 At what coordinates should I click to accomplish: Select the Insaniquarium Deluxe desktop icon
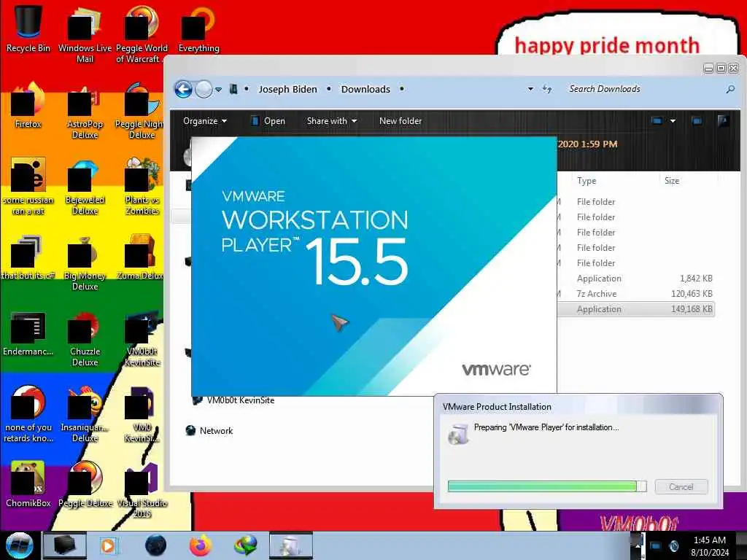click(85, 414)
